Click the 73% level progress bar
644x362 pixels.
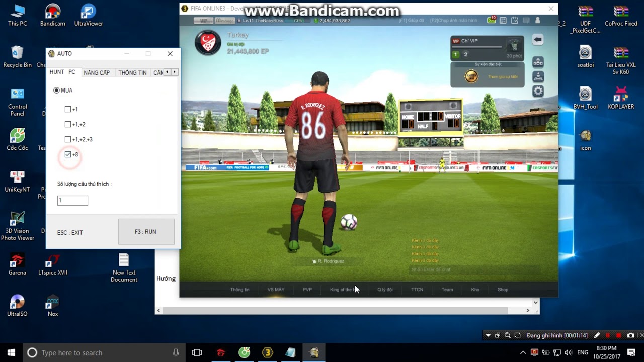pos(297,21)
